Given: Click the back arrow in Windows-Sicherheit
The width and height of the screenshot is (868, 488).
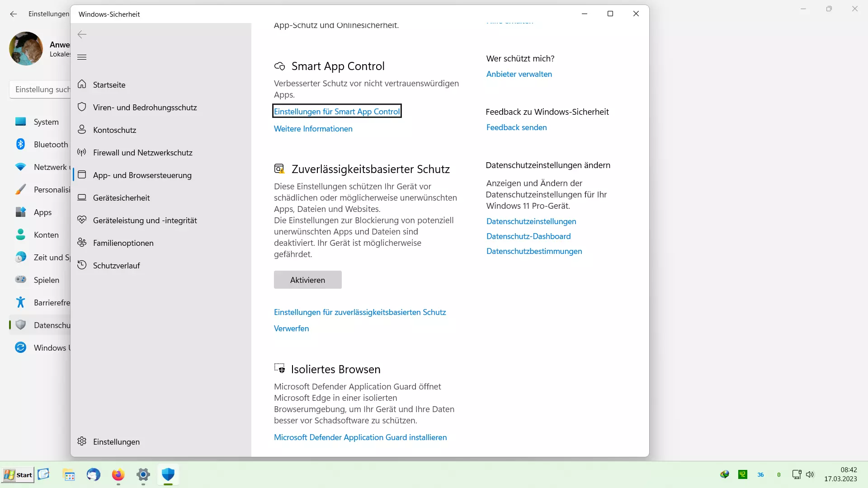Looking at the screenshot, I should 82,34.
